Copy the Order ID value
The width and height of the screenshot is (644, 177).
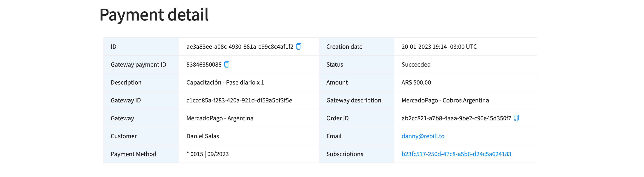[516, 118]
